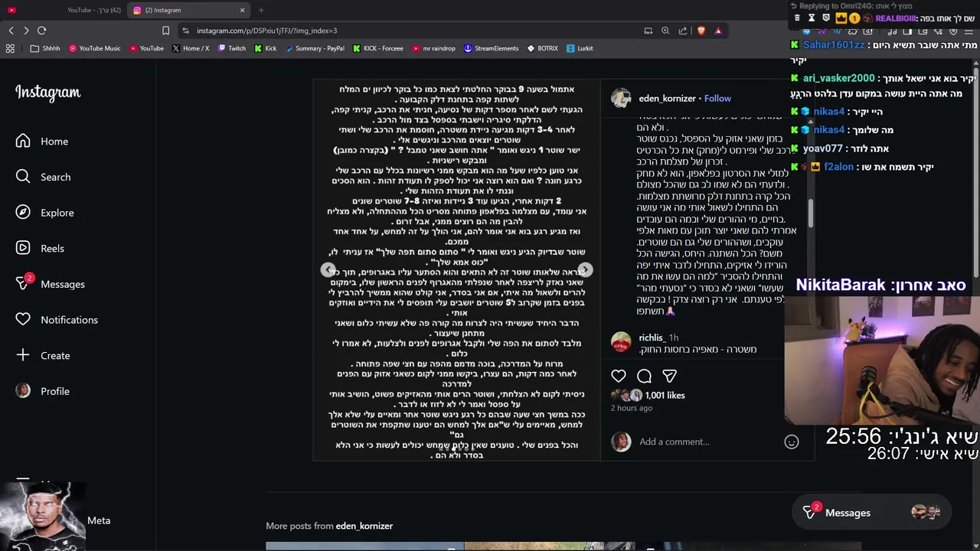Open Brave Shields lion icon
This screenshot has height=551, width=980.
(x=701, y=31)
